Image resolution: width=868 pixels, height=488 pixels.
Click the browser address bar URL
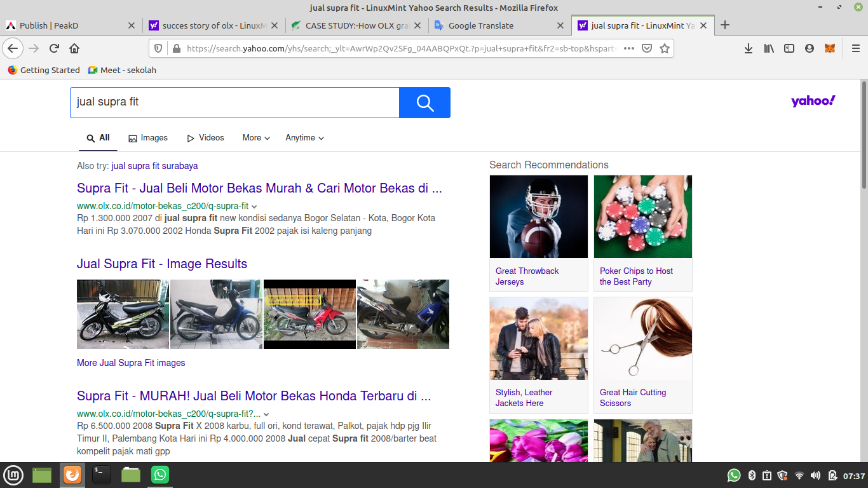tap(401, 48)
